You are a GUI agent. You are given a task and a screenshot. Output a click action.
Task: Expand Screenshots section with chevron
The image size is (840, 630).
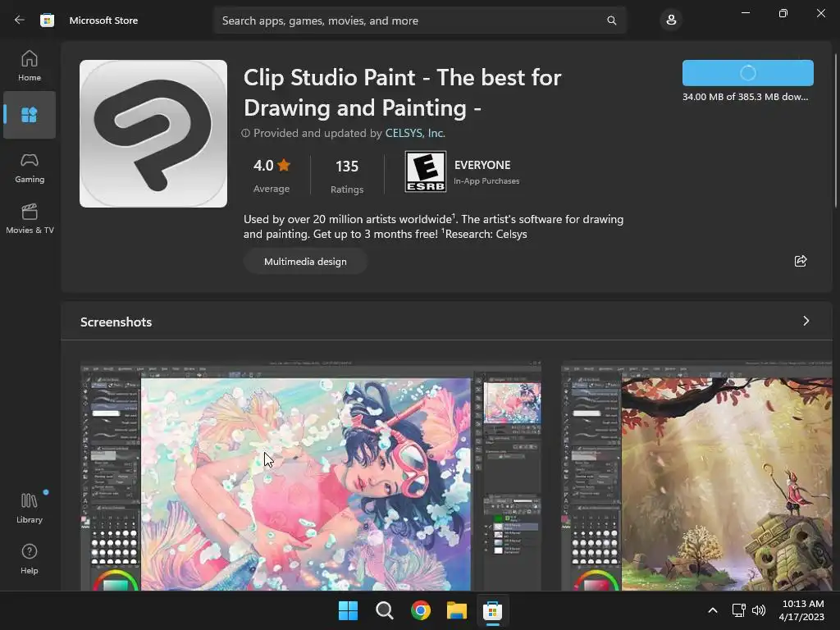806,321
